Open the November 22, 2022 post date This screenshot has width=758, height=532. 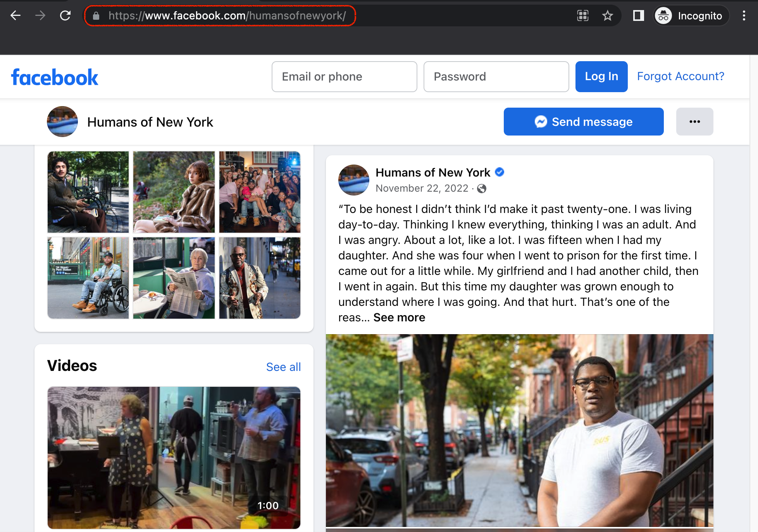[422, 188]
